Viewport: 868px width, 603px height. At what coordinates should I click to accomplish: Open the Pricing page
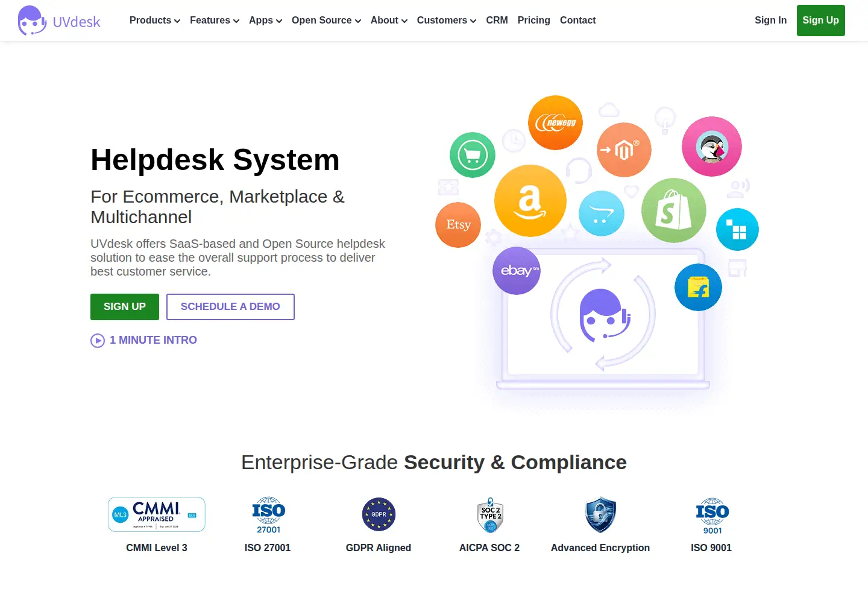[x=534, y=21]
